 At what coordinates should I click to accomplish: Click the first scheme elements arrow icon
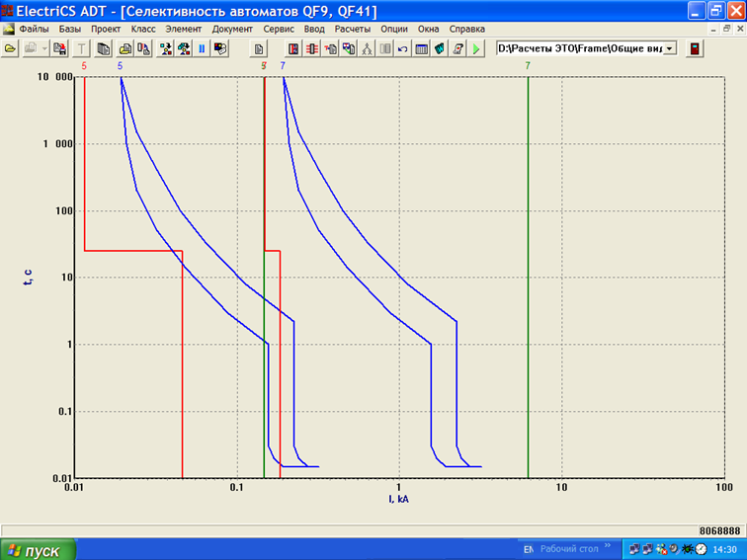(166, 48)
